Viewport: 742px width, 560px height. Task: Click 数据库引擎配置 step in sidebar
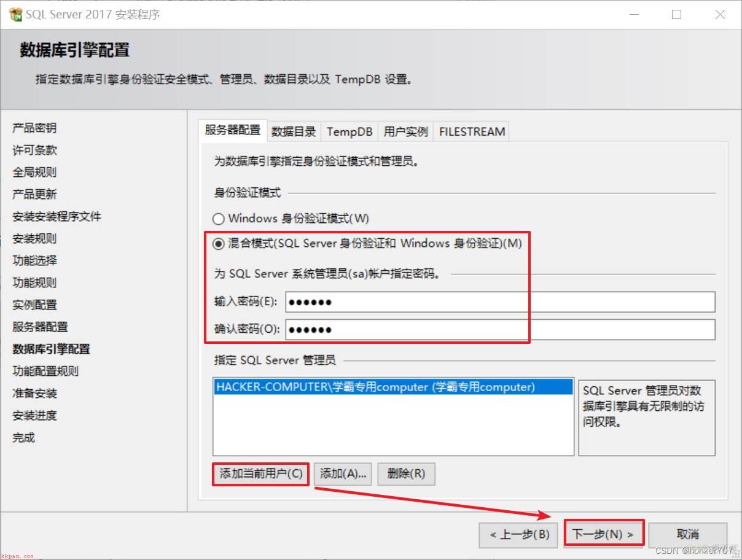(51, 349)
